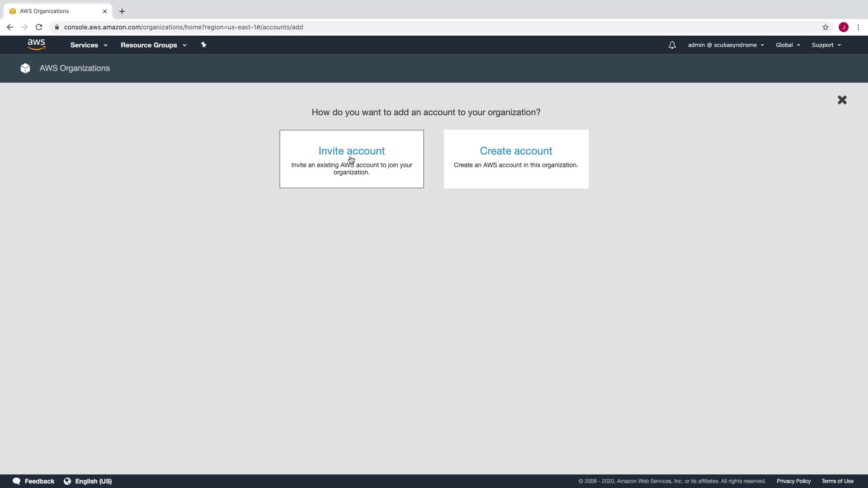Open the Chrome profile avatar
This screenshot has height=488, width=868.
pos(843,27)
